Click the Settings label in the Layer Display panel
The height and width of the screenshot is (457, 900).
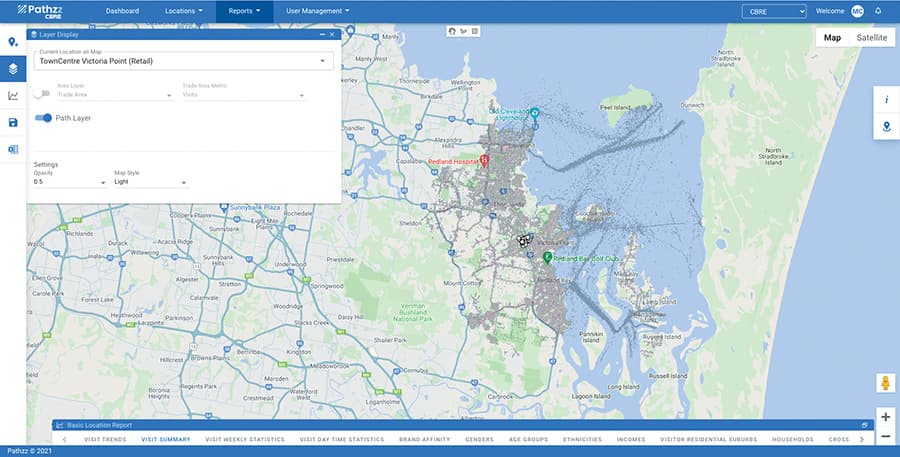point(46,165)
